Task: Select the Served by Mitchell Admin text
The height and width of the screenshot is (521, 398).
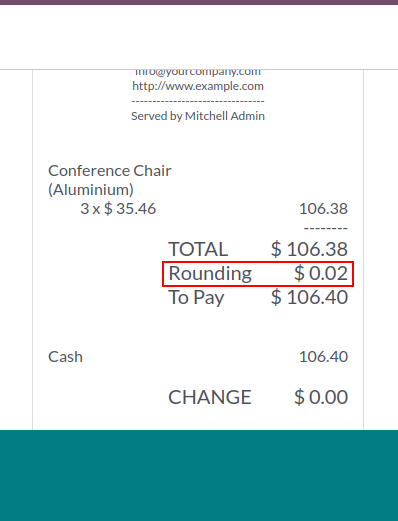Action: 198,116
